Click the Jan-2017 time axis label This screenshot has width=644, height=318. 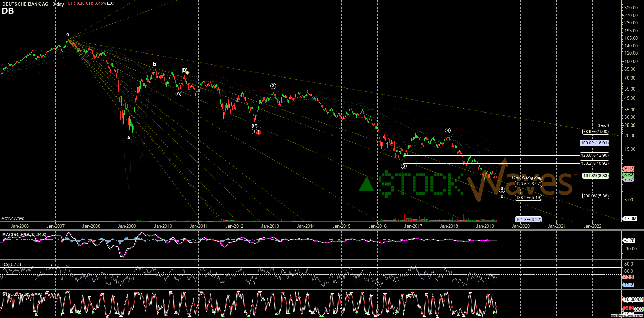coord(413,226)
